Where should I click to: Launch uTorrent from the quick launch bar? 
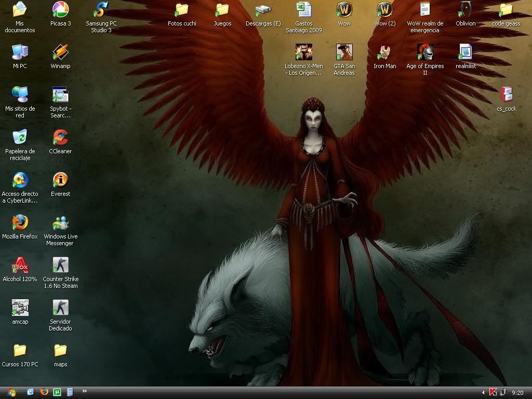click(57, 393)
